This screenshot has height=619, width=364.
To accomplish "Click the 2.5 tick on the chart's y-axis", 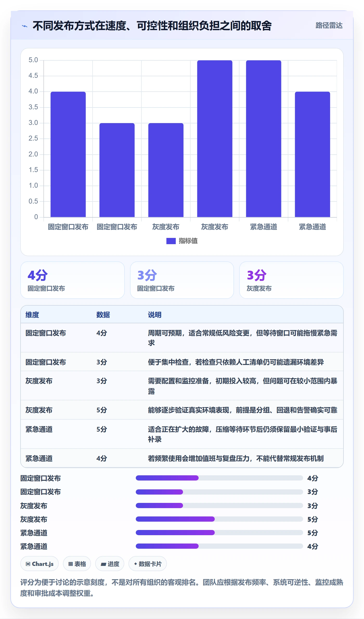I will tap(33, 138).
